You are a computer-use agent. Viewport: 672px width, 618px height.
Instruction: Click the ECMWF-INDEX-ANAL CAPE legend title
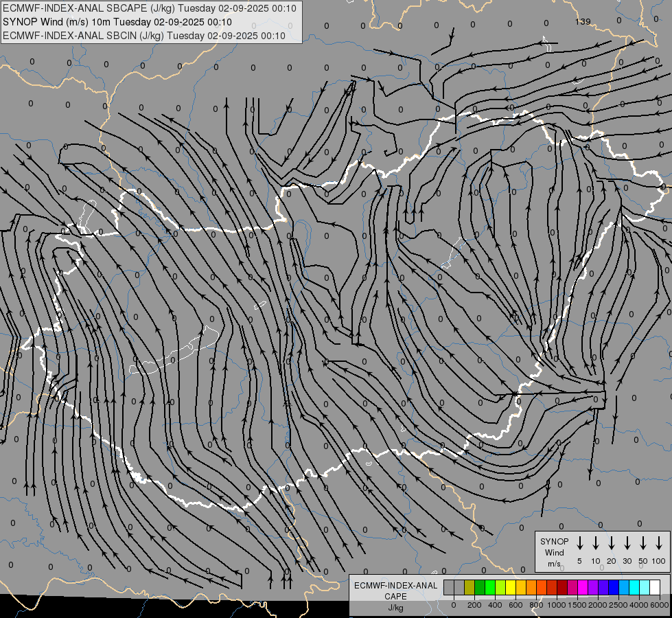click(395, 591)
